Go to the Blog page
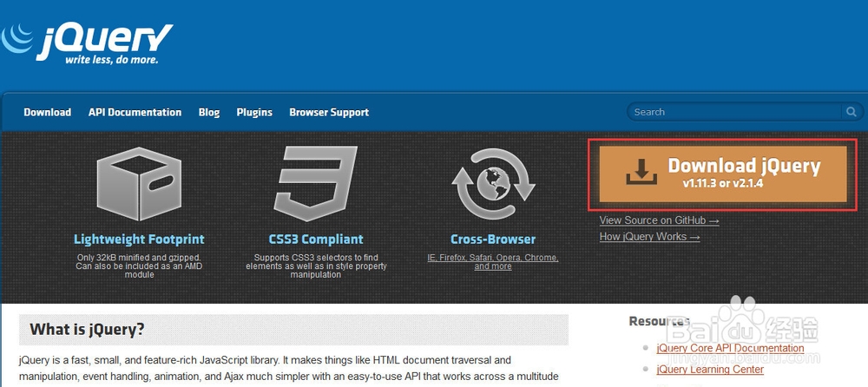 [209, 113]
